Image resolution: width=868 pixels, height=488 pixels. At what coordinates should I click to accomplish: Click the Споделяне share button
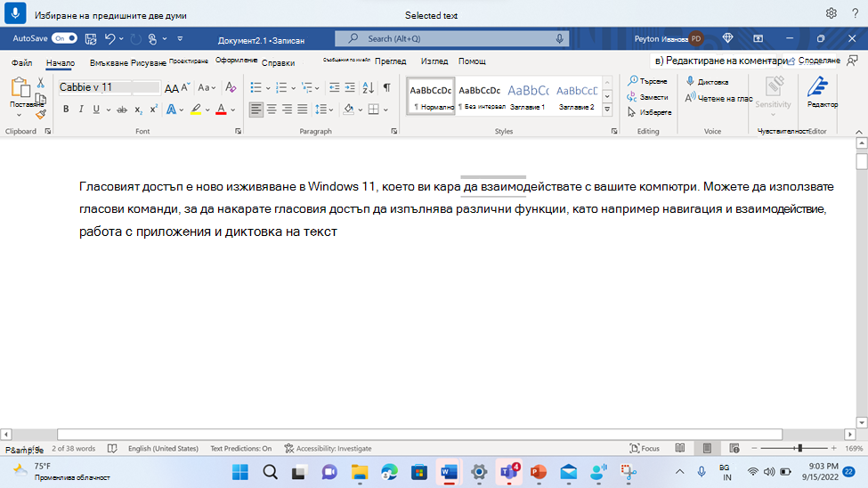coord(814,61)
